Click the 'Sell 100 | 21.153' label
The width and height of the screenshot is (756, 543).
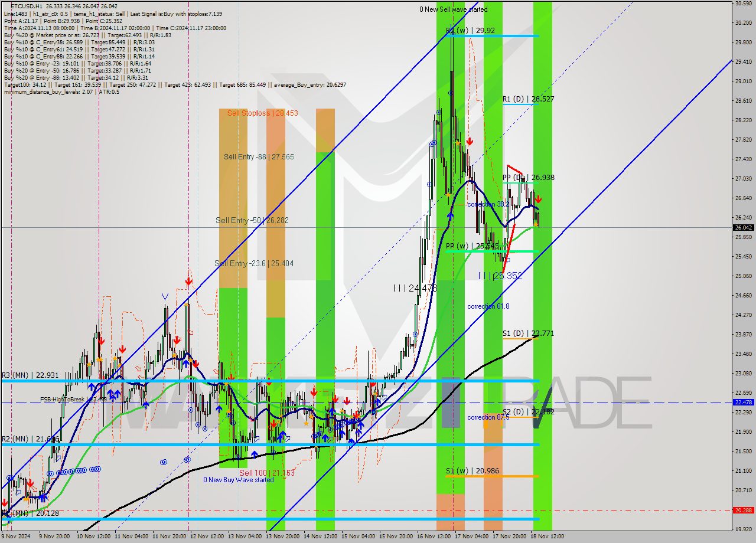tap(266, 473)
